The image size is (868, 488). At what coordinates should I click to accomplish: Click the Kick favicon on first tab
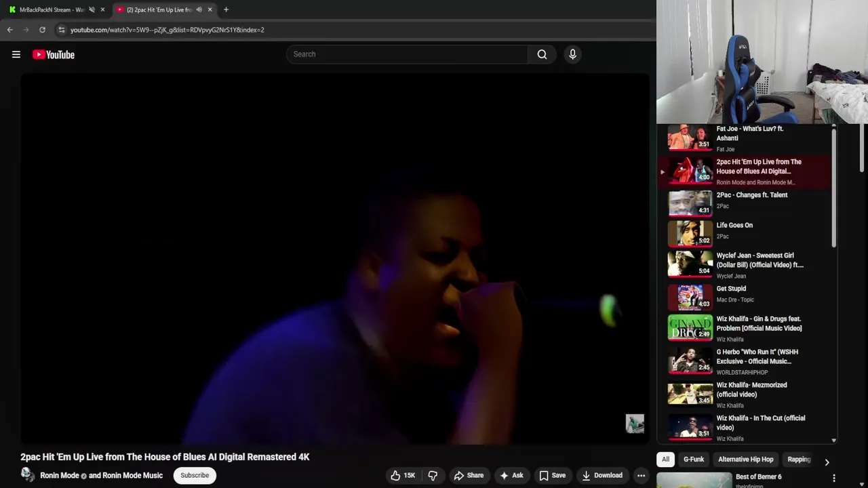tap(12, 9)
